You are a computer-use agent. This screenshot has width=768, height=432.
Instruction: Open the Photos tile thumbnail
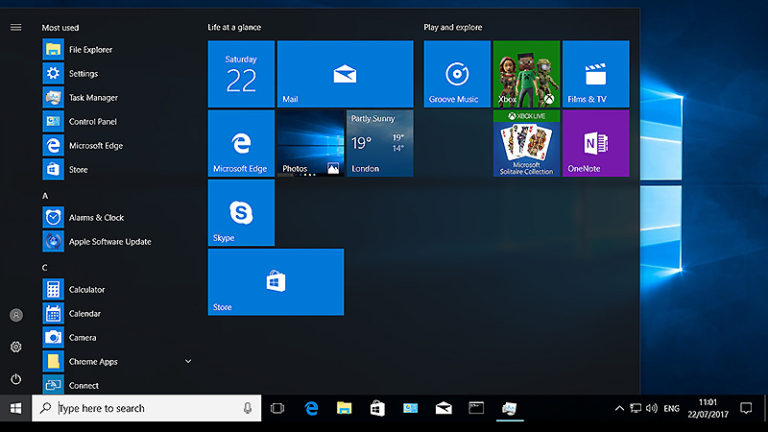click(x=310, y=143)
